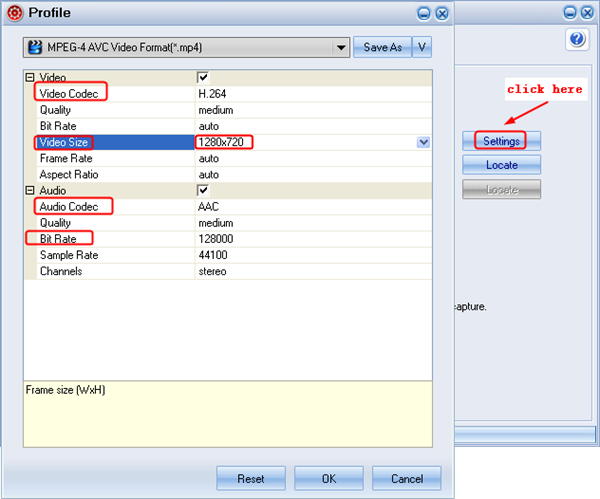Click the video Bit Rate auto value
This screenshot has height=499, width=600.
209,126
